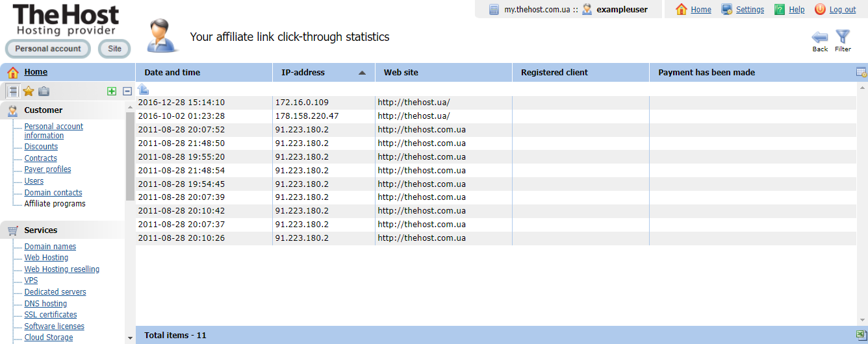
Task: Open the table column settings icon
Action: (x=862, y=73)
